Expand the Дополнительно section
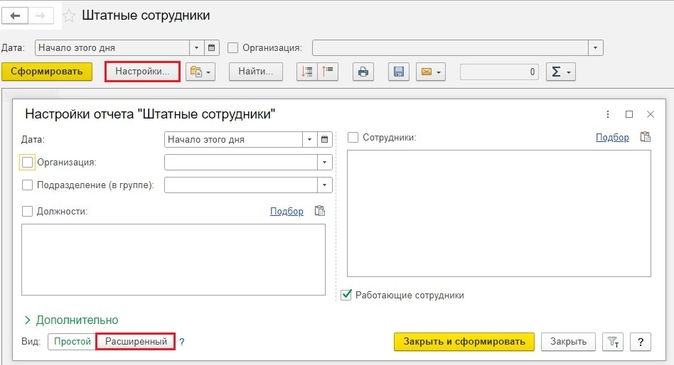Image resolution: width=674 pixels, height=365 pixels. [71, 320]
